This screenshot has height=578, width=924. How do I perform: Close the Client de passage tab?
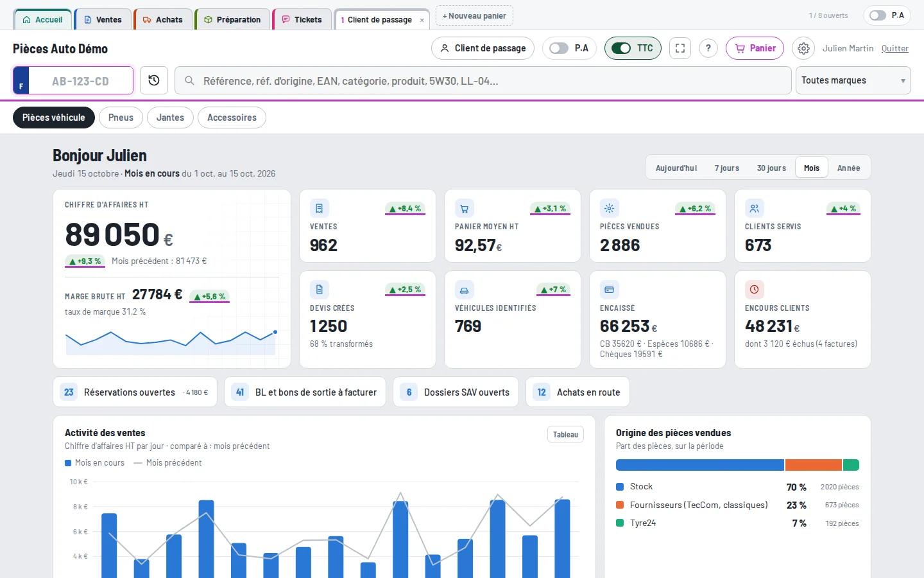coord(422,20)
